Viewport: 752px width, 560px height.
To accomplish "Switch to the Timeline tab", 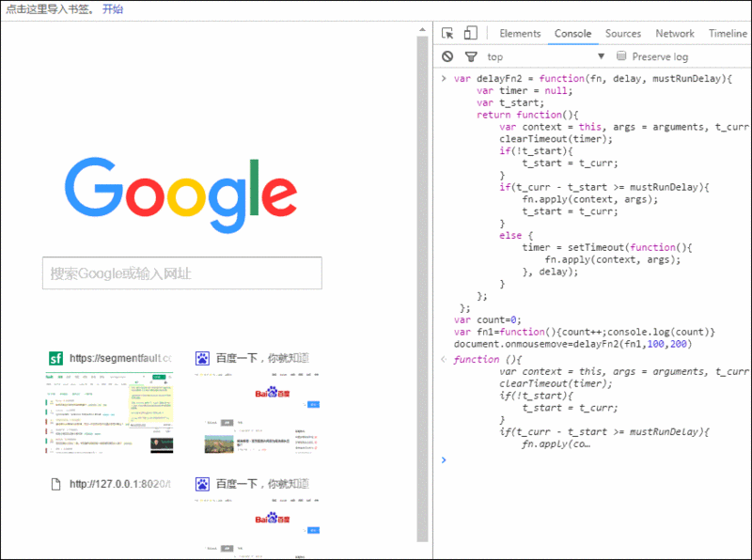I will [x=728, y=34].
